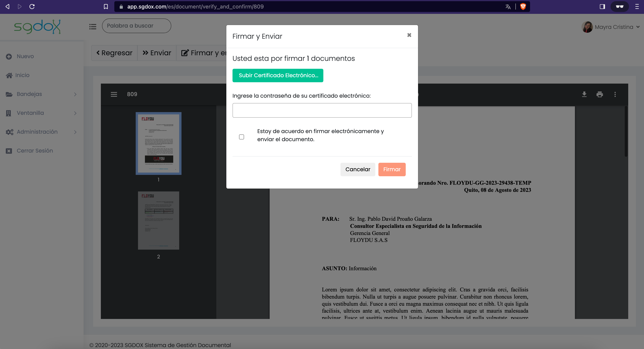Print the PDF document
Screen dimensions: 644x349
(600, 94)
